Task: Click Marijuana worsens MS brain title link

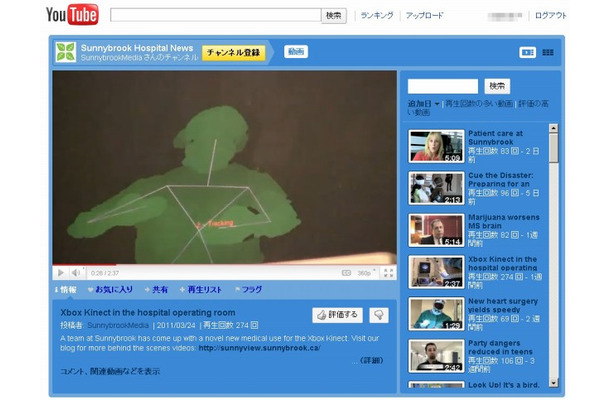Action: [504, 221]
